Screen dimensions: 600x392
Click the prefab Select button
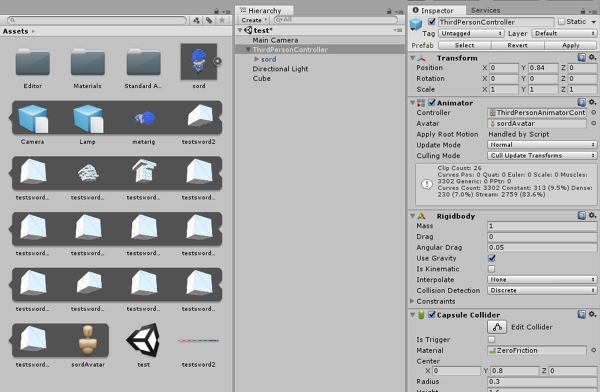point(465,45)
